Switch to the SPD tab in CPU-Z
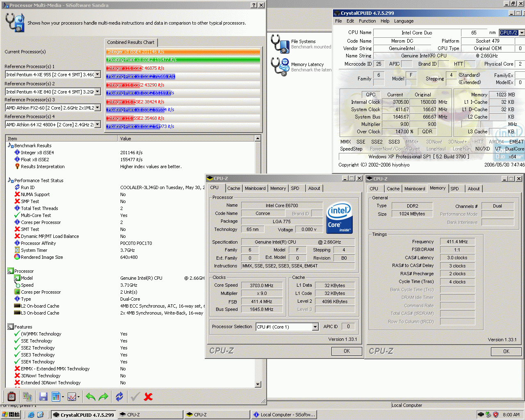Image resolution: width=525 pixels, height=420 pixels. coord(296,188)
